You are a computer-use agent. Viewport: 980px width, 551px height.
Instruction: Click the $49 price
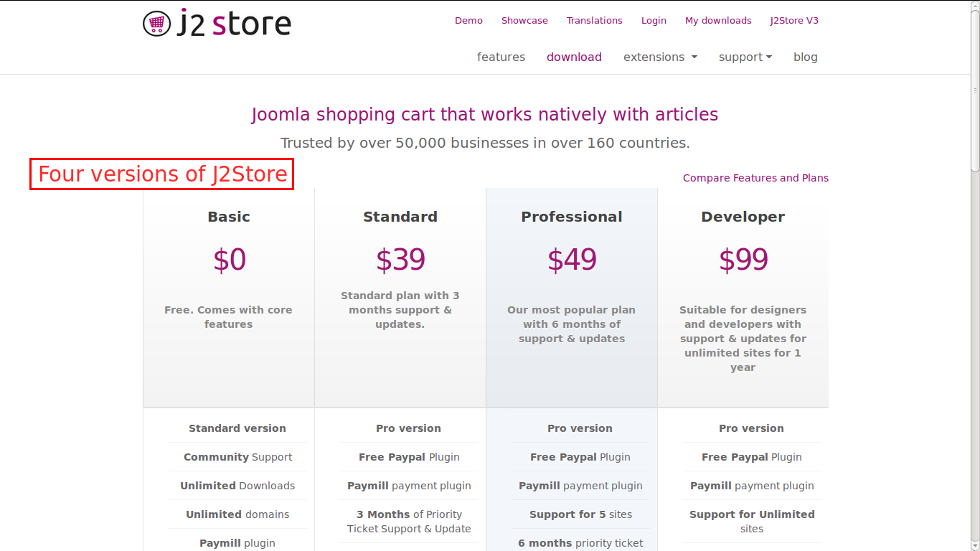tap(572, 260)
